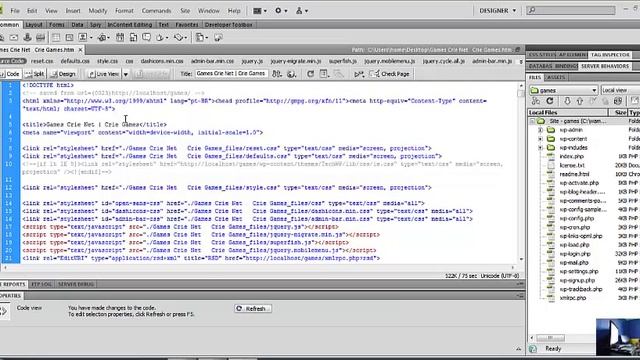Collapse the Site - games root node
Image resolution: width=640 pixels, height=360 pixels.
click(532, 121)
